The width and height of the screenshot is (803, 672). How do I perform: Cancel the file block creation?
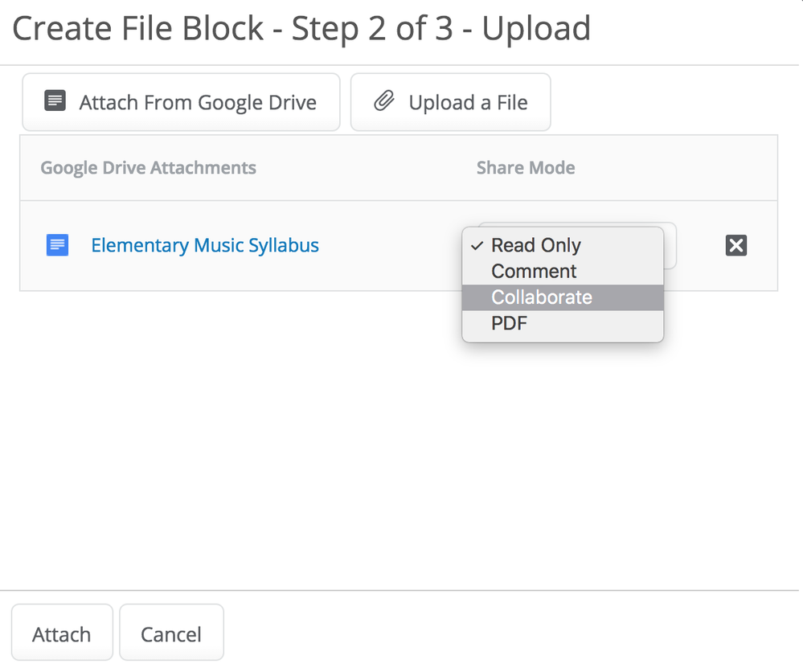tap(171, 633)
